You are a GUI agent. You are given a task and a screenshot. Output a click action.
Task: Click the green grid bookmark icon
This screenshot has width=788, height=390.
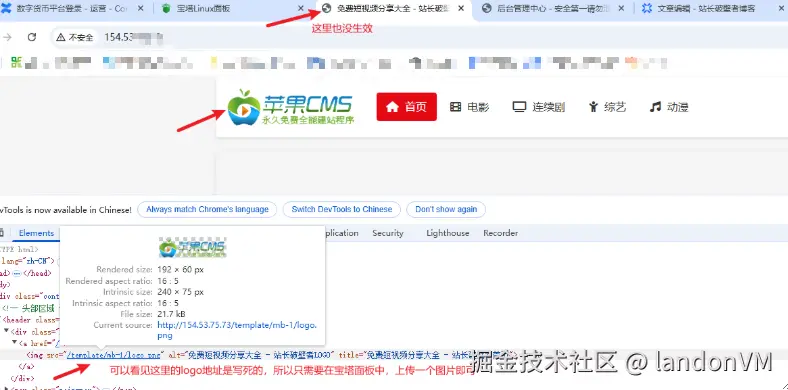[x=16, y=62]
